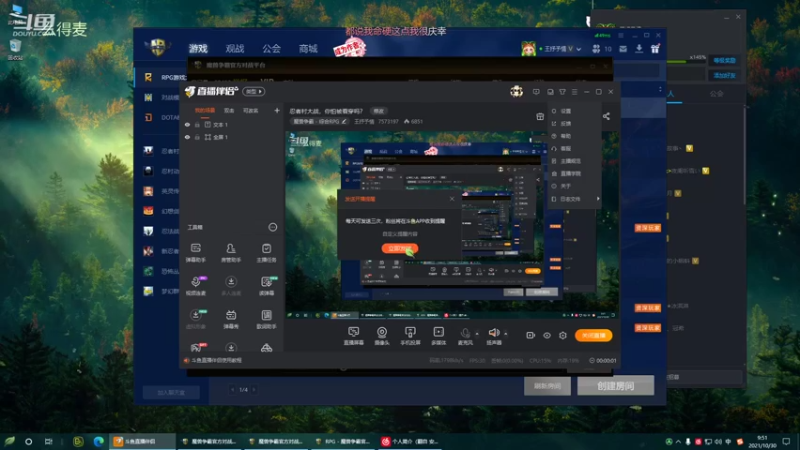Click 加入聊天室 button in game platform
This screenshot has width=800, height=450.
point(171,392)
